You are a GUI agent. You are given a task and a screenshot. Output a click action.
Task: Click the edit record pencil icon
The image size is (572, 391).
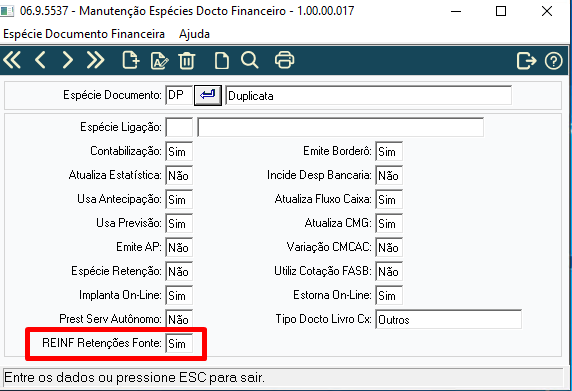tap(159, 61)
